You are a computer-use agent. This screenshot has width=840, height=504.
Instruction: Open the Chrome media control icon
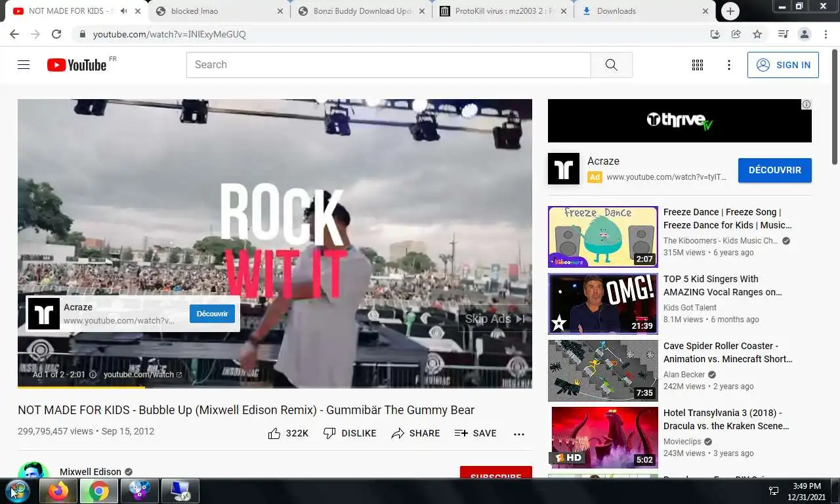[783, 34]
